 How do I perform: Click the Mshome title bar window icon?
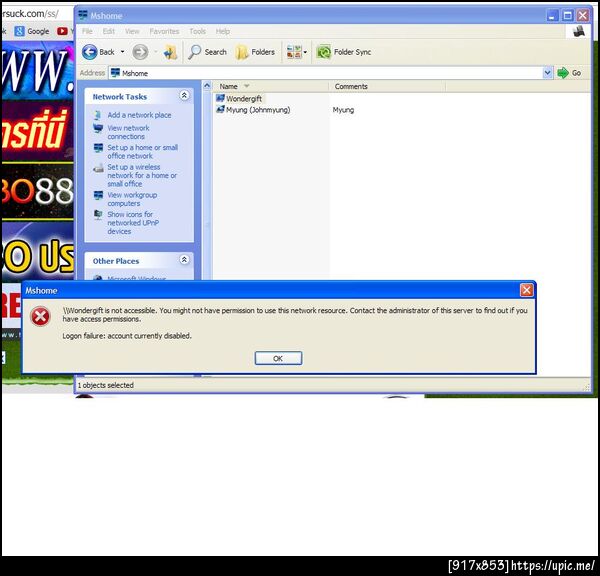coord(83,15)
